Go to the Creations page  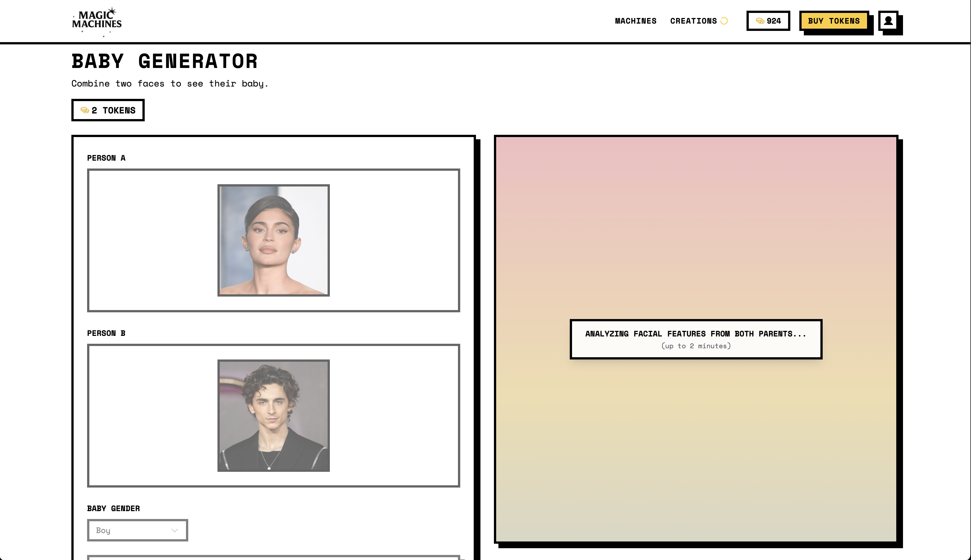point(693,21)
